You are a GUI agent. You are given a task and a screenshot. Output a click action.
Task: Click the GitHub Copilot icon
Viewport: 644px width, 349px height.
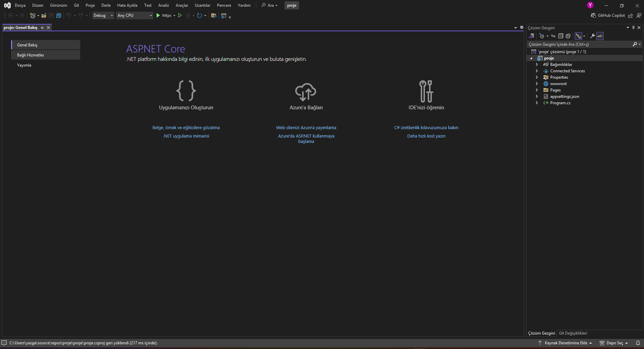pos(593,15)
